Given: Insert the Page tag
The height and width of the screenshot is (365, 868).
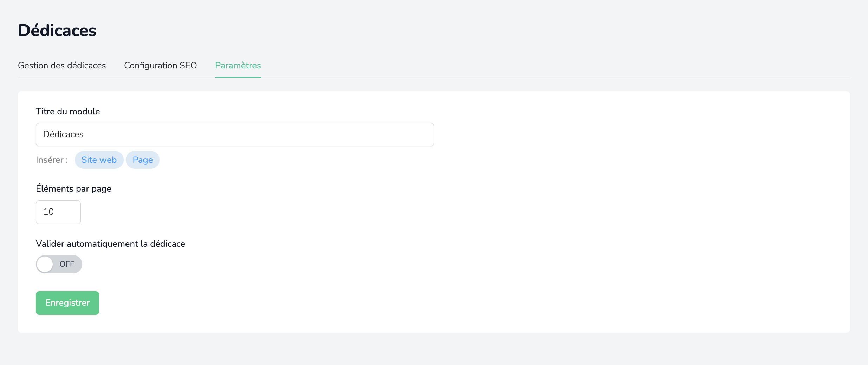Looking at the screenshot, I should pos(143,160).
